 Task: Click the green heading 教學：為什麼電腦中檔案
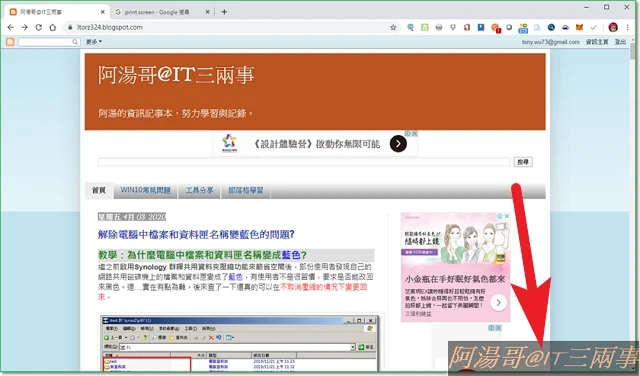(x=202, y=255)
